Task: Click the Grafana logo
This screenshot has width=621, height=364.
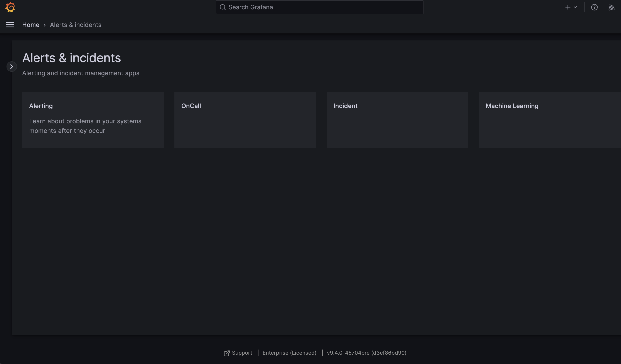Action: pos(10,7)
